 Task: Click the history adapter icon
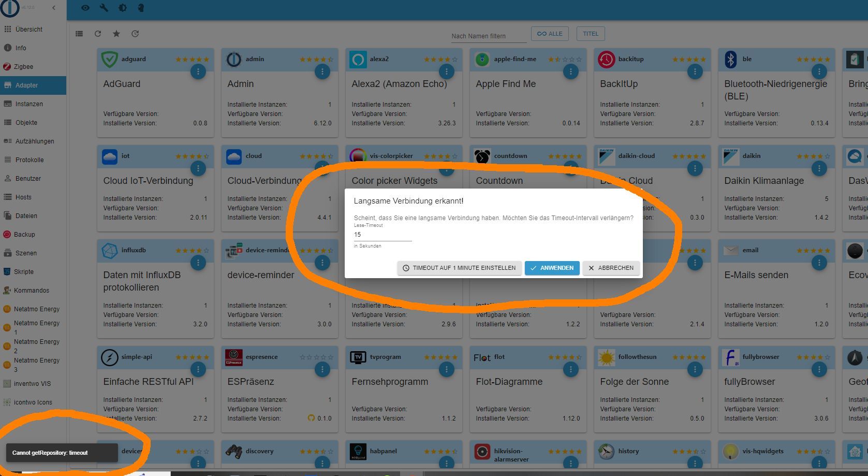606,452
